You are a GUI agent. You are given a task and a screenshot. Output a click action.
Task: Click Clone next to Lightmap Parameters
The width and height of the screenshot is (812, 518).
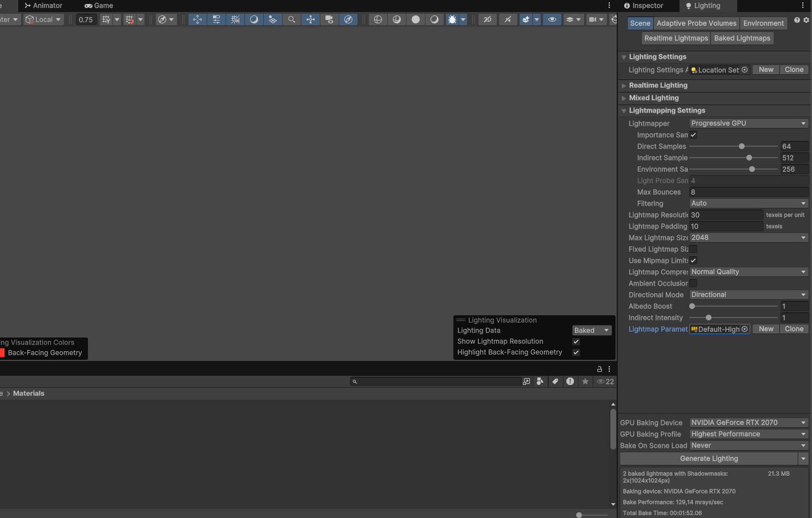(x=794, y=328)
